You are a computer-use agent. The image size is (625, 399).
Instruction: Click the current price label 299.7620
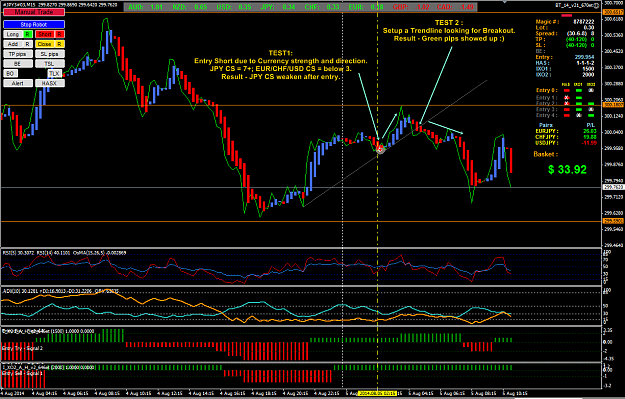(x=613, y=187)
